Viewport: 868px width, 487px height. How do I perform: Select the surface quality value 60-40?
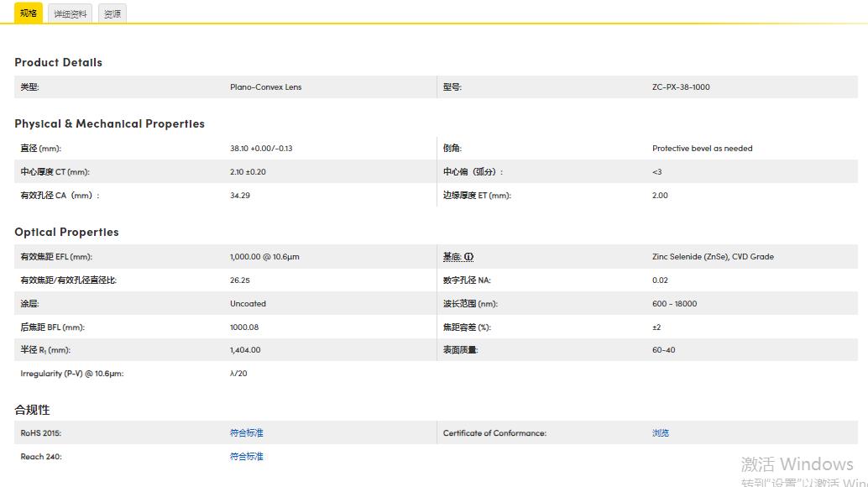click(665, 349)
